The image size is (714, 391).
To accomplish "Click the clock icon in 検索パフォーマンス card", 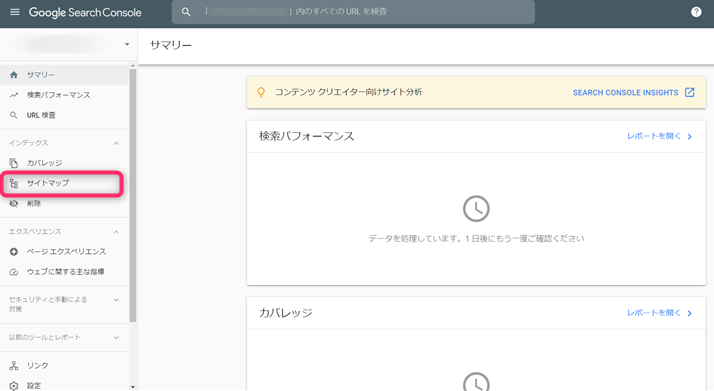I will coord(476,209).
